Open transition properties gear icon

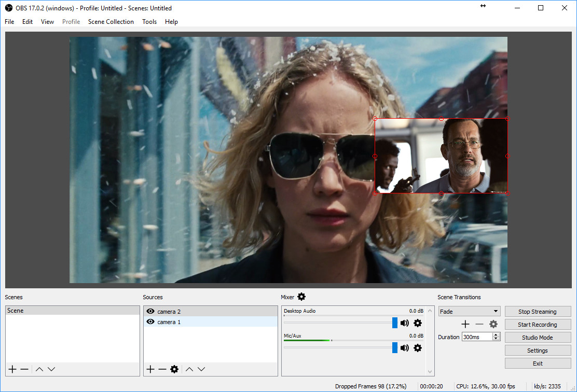pyautogui.click(x=493, y=324)
